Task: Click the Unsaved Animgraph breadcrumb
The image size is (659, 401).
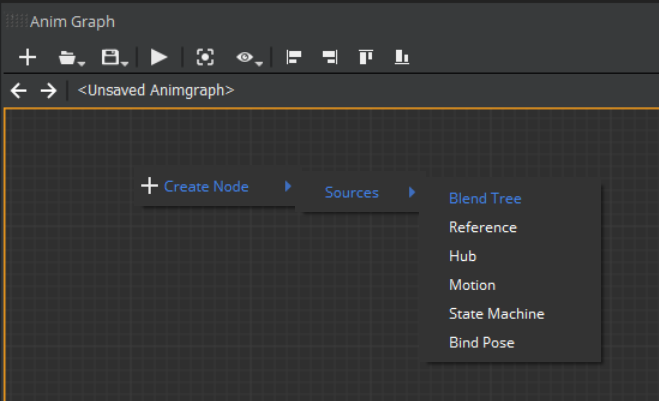Action: click(156, 91)
